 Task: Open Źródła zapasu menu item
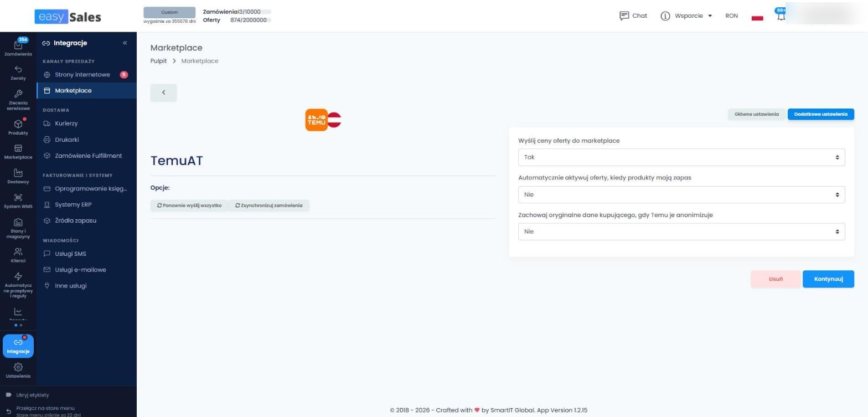(x=86, y=220)
